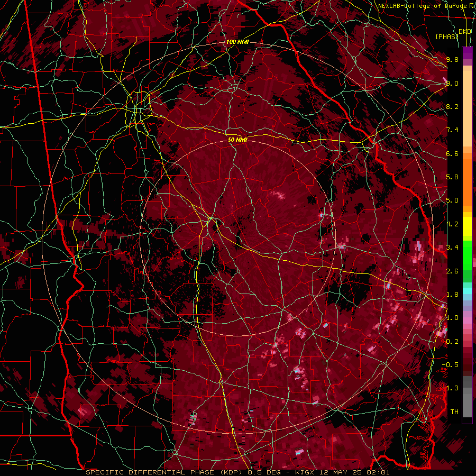Click the "[PHAS]" legend unit label

pyautogui.click(x=447, y=36)
